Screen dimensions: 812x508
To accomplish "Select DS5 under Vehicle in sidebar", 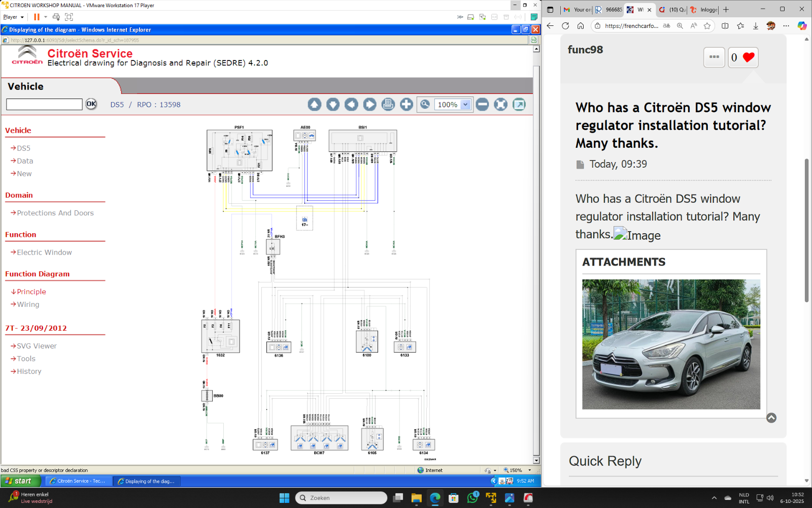I will (23, 148).
